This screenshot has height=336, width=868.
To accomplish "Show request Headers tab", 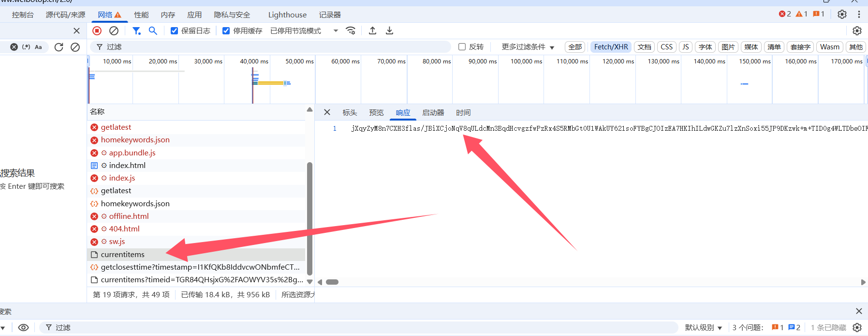I will [x=350, y=112].
